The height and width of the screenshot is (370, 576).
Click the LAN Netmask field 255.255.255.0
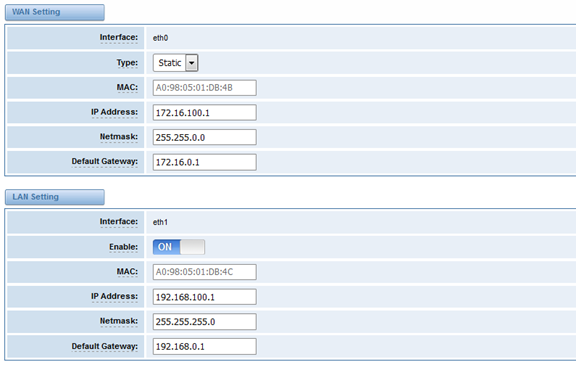tap(205, 321)
